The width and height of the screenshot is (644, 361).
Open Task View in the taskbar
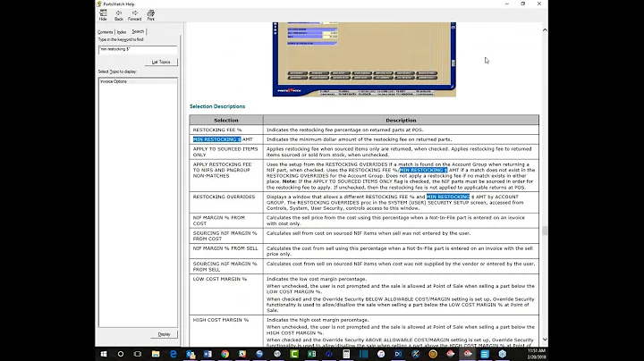[138, 354]
